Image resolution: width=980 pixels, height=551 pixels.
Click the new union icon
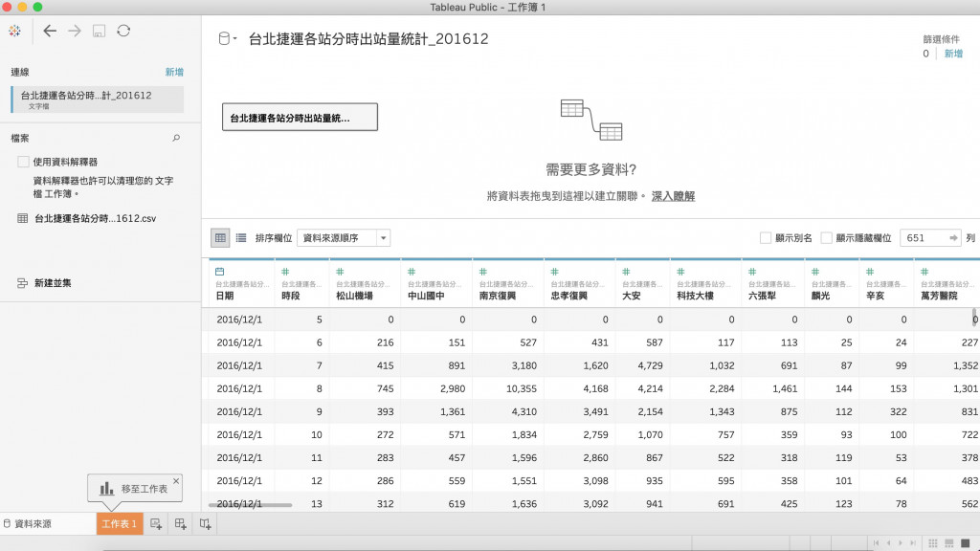click(23, 283)
